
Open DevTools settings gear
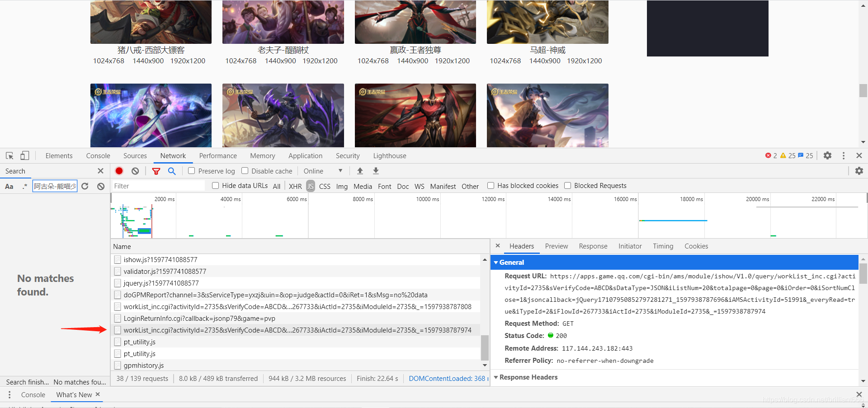point(827,155)
